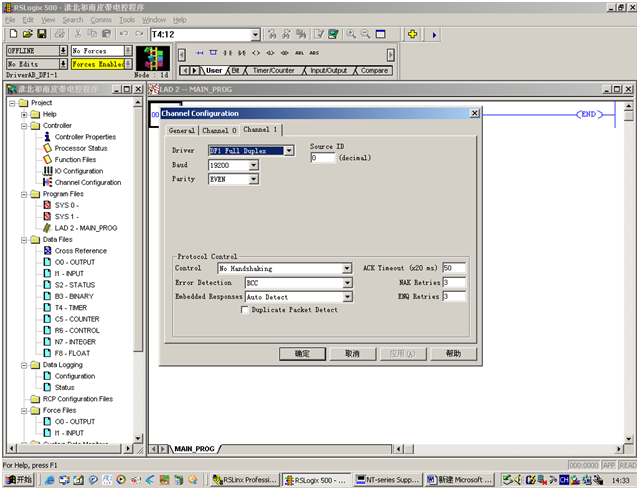Collapse the Controller tree folder

coord(24,126)
